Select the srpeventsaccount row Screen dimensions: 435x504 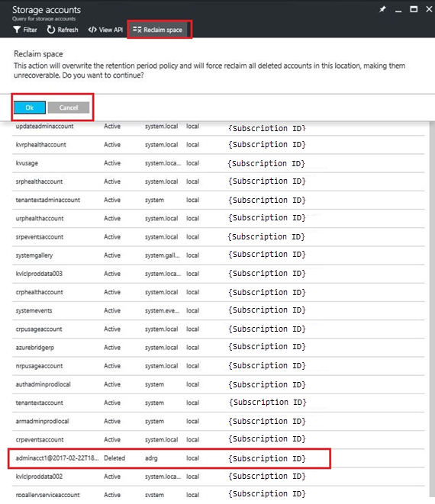pos(218,237)
